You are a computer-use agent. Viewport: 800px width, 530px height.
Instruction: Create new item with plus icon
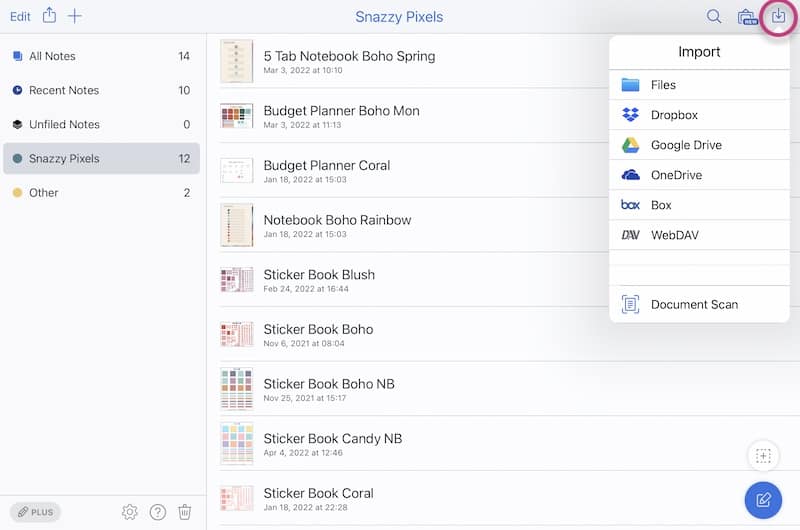[x=75, y=16]
